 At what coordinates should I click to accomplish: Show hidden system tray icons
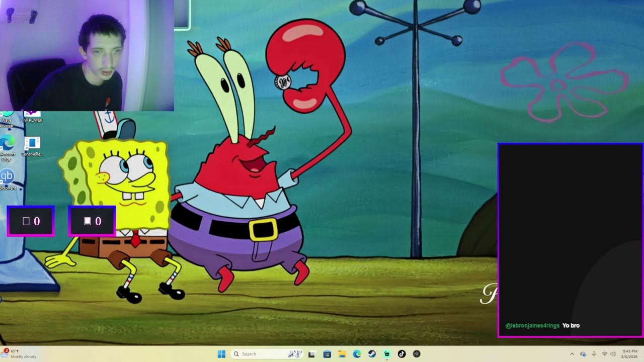point(572,354)
